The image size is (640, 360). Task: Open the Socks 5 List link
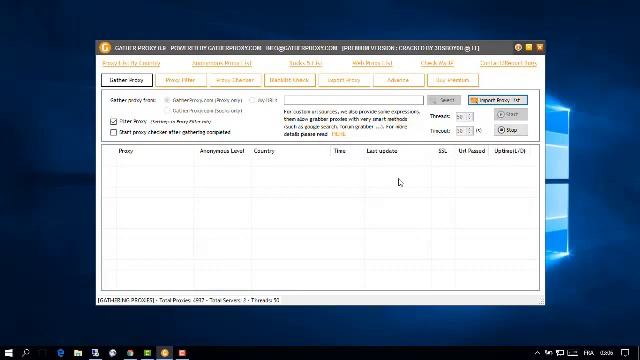coord(305,63)
